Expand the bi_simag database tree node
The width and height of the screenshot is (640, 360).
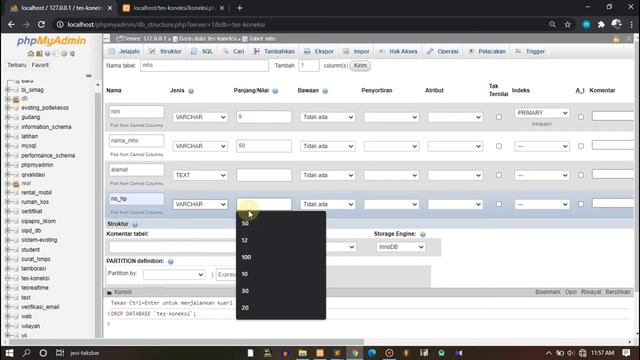(8, 90)
